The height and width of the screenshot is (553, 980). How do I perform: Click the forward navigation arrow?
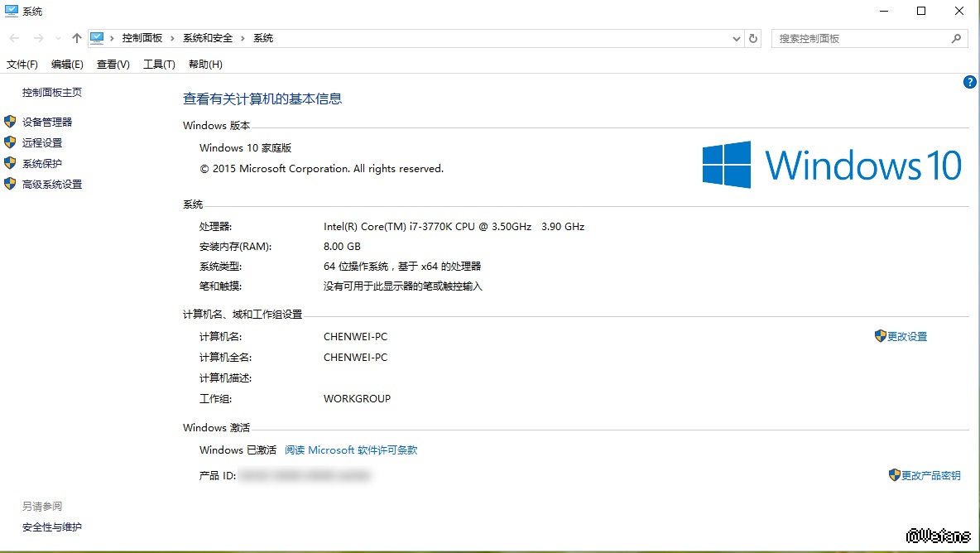tap(39, 38)
